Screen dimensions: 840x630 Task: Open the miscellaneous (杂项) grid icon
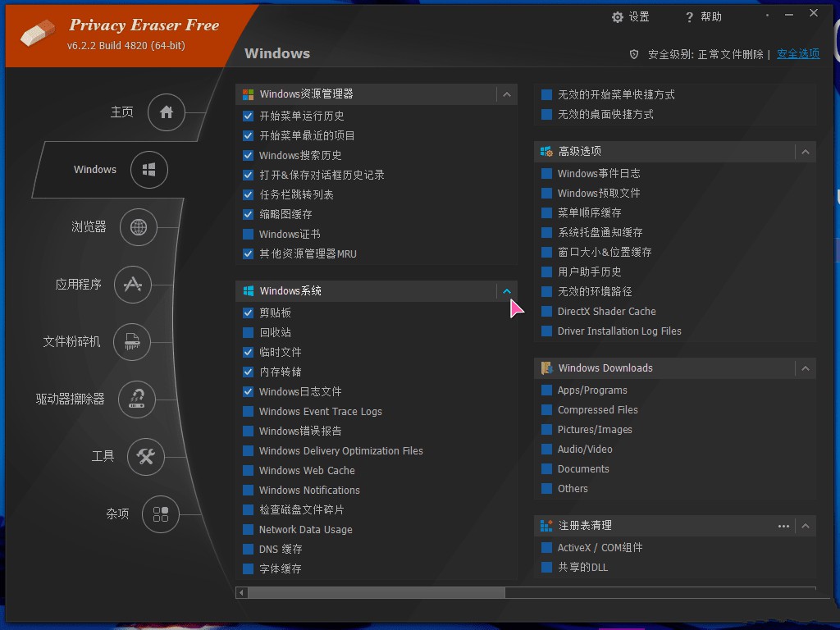[161, 514]
